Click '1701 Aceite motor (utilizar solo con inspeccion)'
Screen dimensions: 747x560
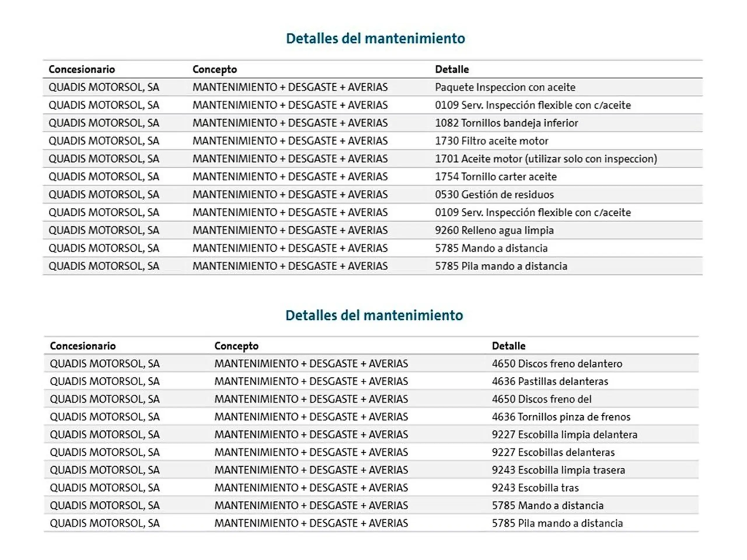point(546,159)
